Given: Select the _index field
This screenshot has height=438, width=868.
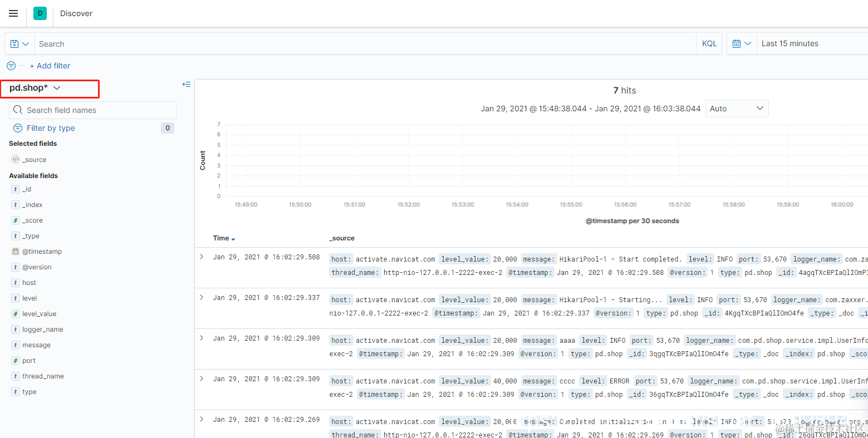Looking at the screenshot, I should tap(32, 205).
